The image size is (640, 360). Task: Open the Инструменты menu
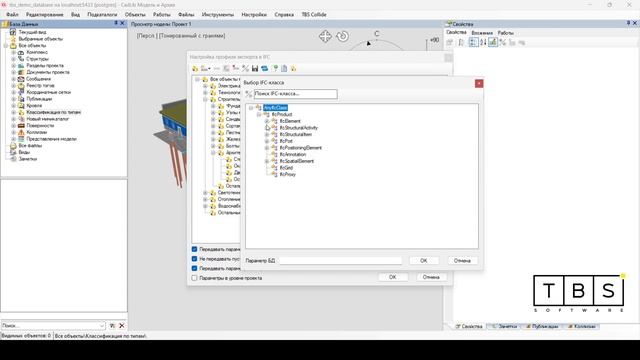[218, 14]
